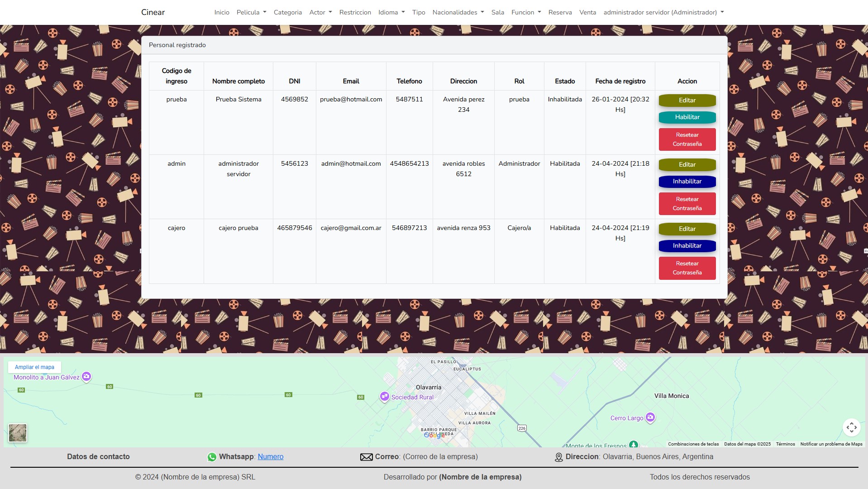Click Editar for the cajero row
This screenshot has width=868, height=489.
(x=687, y=229)
